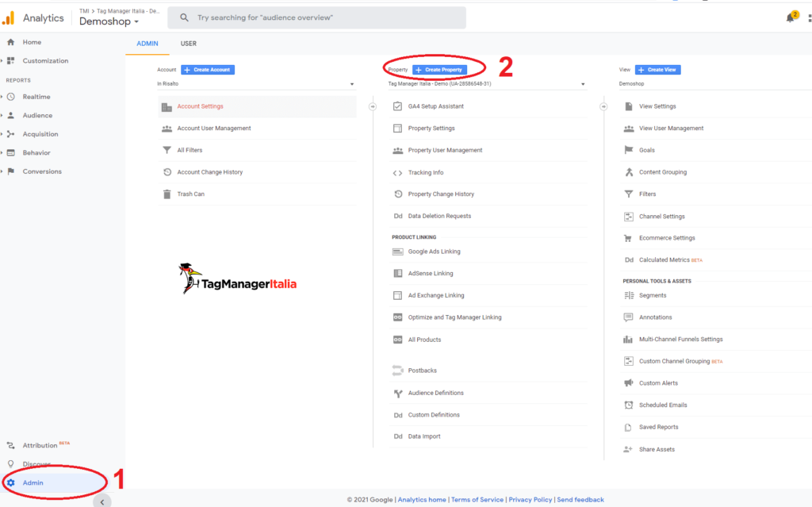Collapse the left sidebar with chevron
Viewport: 812px width, 507px height.
tap(102, 501)
